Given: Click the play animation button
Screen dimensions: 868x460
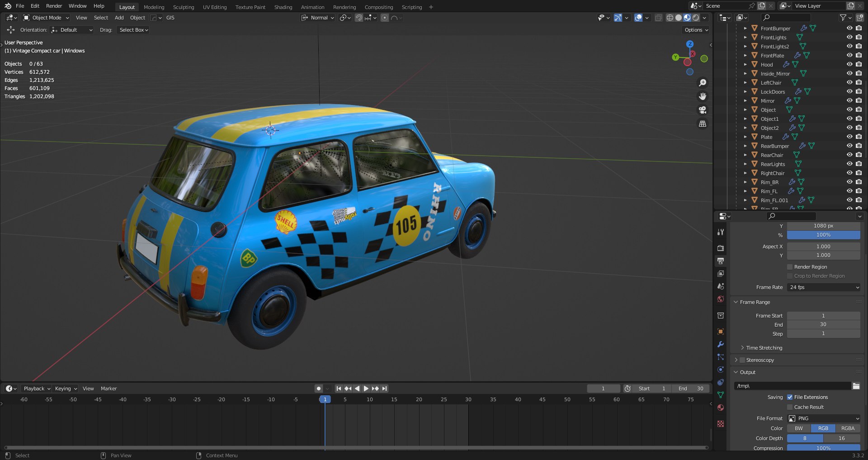Looking at the screenshot, I should 366,389.
